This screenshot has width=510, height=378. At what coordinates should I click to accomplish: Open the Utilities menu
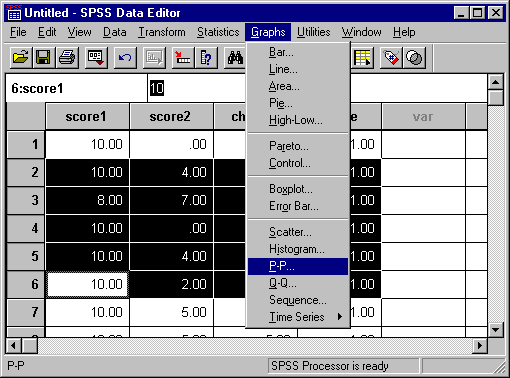(x=313, y=32)
